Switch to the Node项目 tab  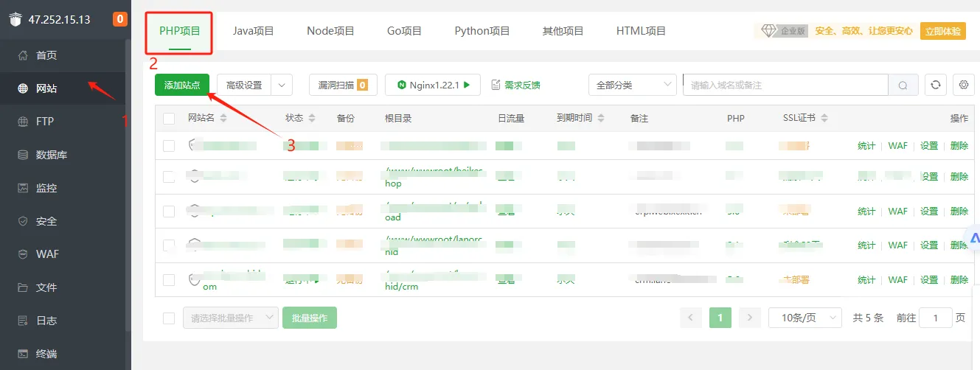[330, 31]
